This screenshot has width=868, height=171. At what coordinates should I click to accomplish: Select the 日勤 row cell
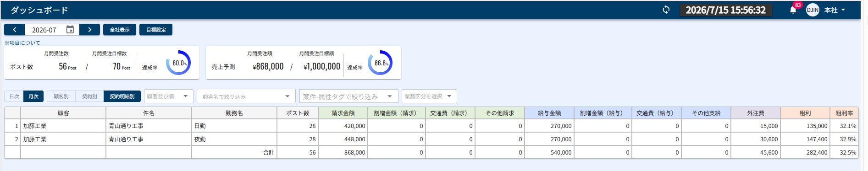coord(234,126)
